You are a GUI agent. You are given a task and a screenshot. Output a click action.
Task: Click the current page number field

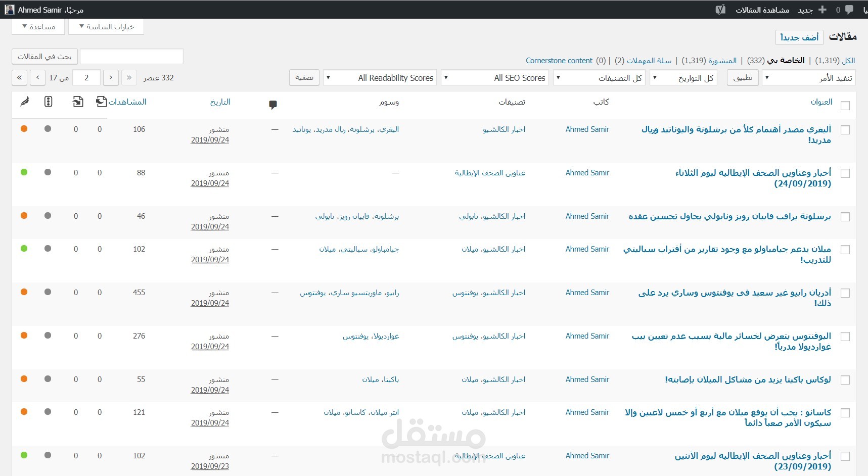tap(86, 78)
